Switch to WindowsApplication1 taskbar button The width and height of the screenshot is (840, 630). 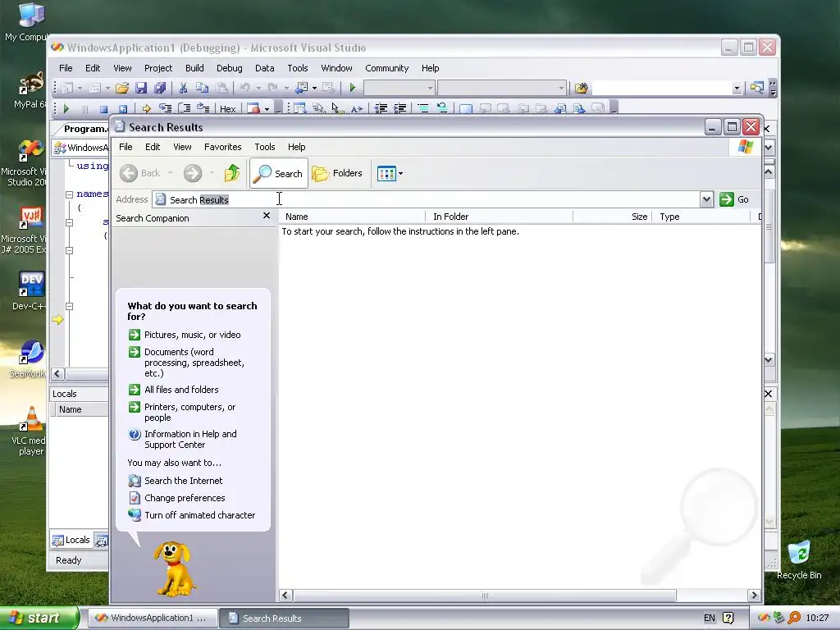click(x=152, y=618)
